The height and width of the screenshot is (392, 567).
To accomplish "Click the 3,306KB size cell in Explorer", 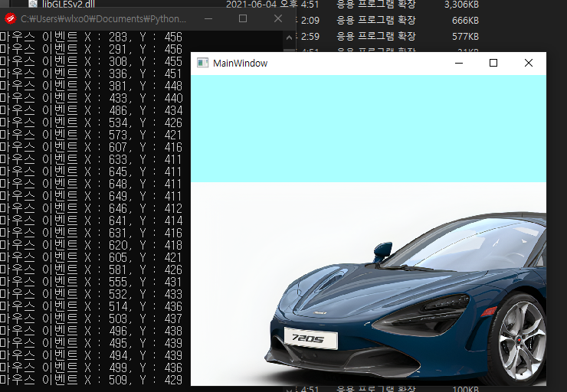I will (461, 5).
